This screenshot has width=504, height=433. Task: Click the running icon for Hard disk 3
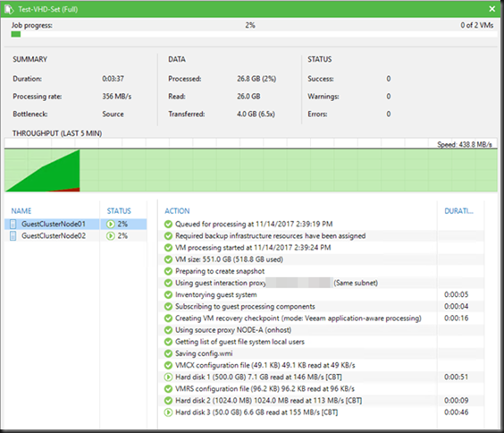(168, 412)
